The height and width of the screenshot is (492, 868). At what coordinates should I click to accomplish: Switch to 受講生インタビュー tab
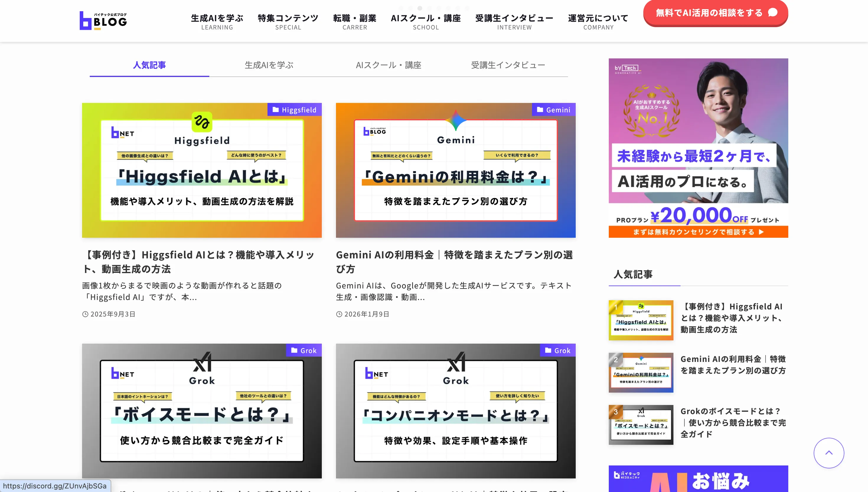pyautogui.click(x=508, y=65)
